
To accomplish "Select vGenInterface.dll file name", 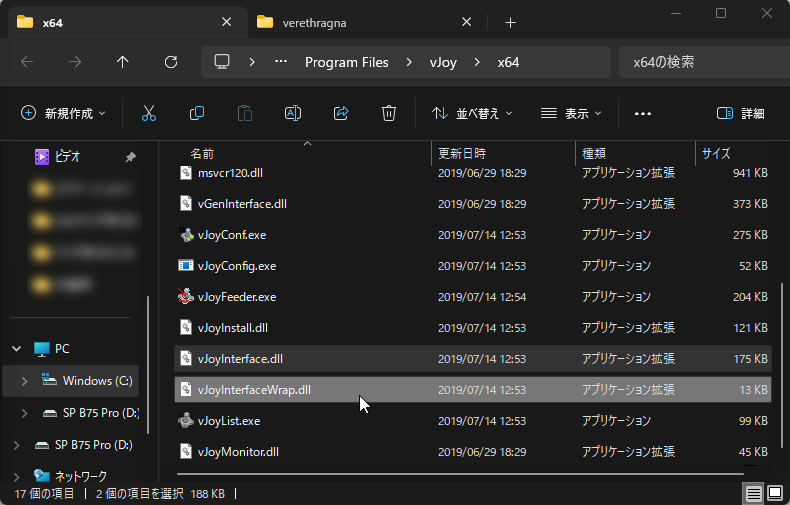I will [242, 204].
